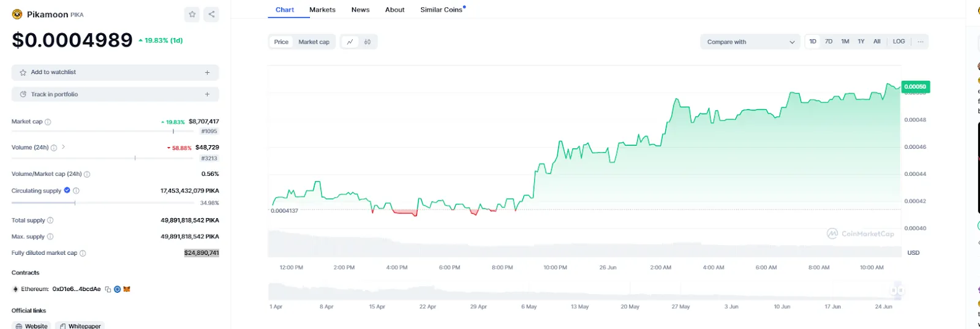Screen dimensions: 980x329
Task: Click Ethereum contract address 0xD1e6...4bcdAe
Action: click(x=77, y=289)
